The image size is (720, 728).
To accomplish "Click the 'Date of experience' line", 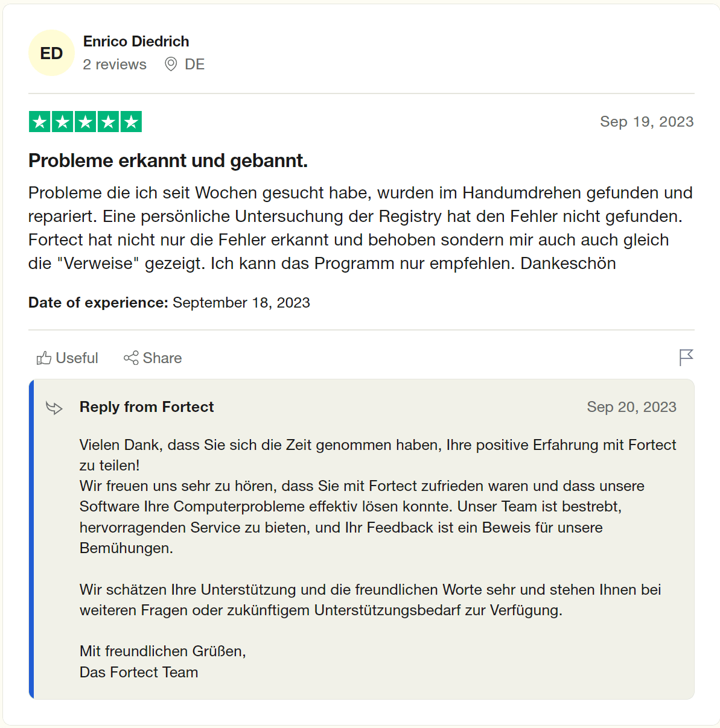I will (x=169, y=303).
